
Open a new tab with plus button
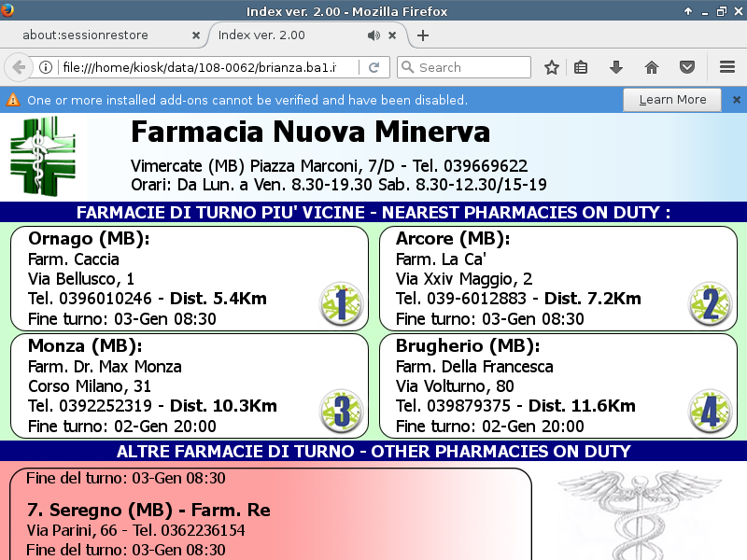click(423, 35)
